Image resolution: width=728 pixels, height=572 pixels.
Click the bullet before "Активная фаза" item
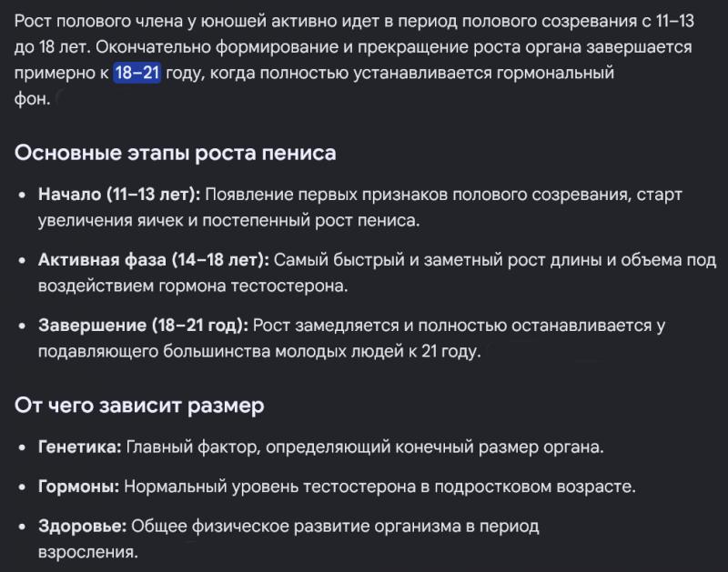point(22,260)
